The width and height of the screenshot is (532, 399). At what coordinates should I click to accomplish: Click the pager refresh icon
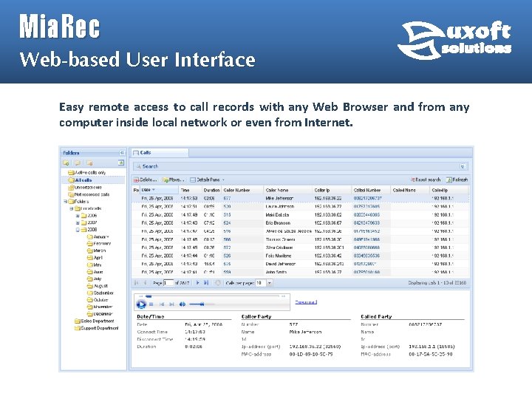point(218,282)
